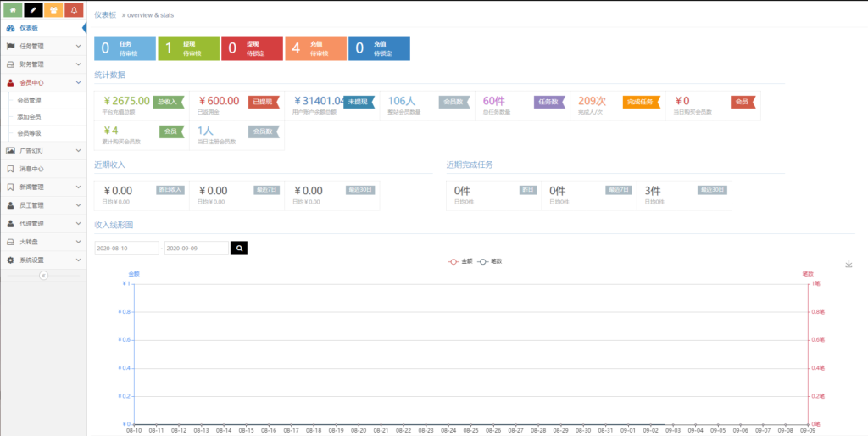The width and height of the screenshot is (868, 436).
Task: Click the 系统设置 gear icon
Action: pyautogui.click(x=10, y=260)
